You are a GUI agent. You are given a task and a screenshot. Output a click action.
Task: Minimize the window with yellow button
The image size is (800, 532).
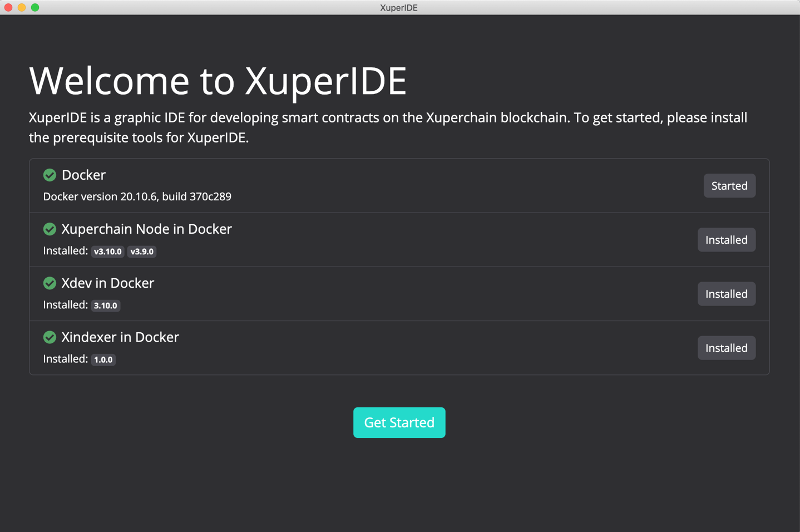(22, 7)
